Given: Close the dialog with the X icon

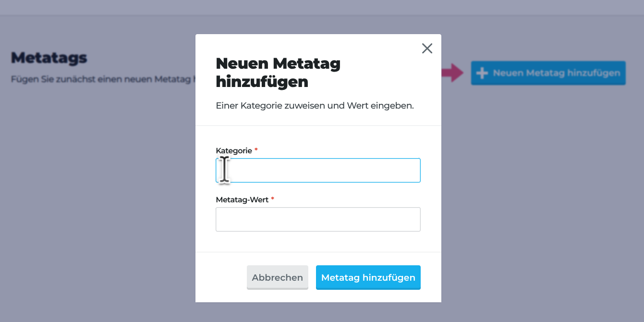Looking at the screenshot, I should click(x=427, y=48).
